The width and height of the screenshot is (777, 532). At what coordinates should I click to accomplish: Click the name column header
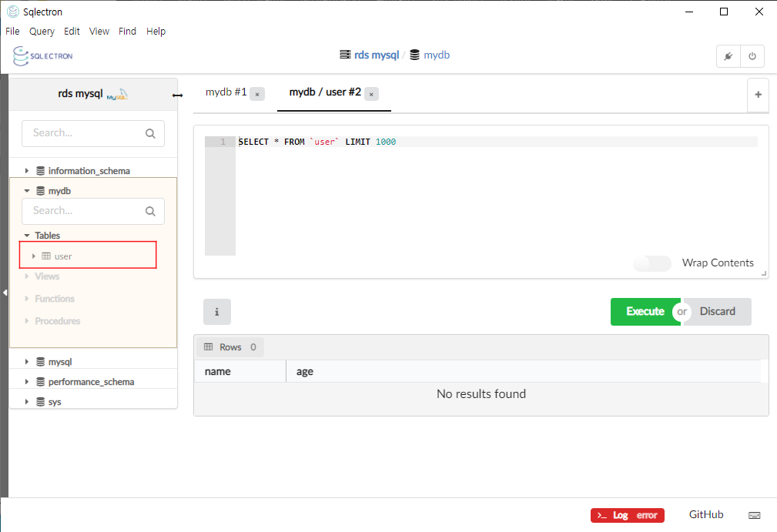point(239,372)
